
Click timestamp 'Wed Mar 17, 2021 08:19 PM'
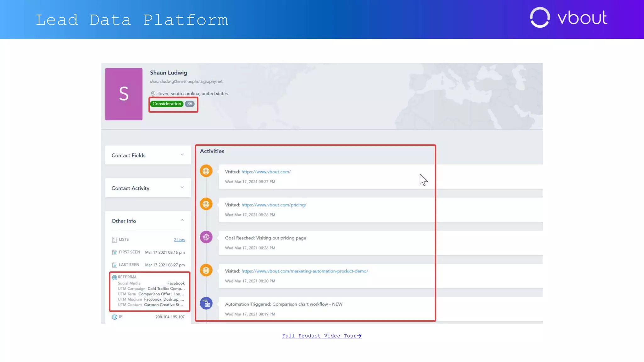pyautogui.click(x=250, y=314)
